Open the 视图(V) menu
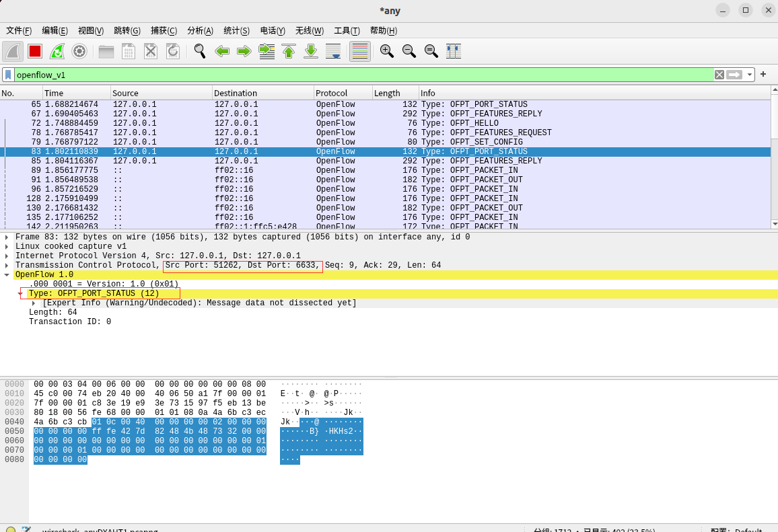The width and height of the screenshot is (778, 532). click(91, 31)
